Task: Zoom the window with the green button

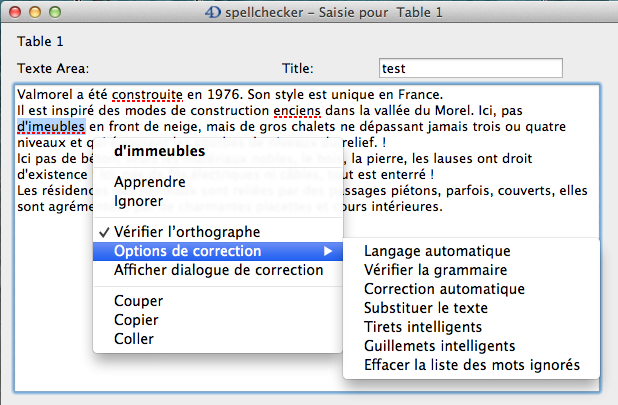Action: pyautogui.click(x=54, y=12)
